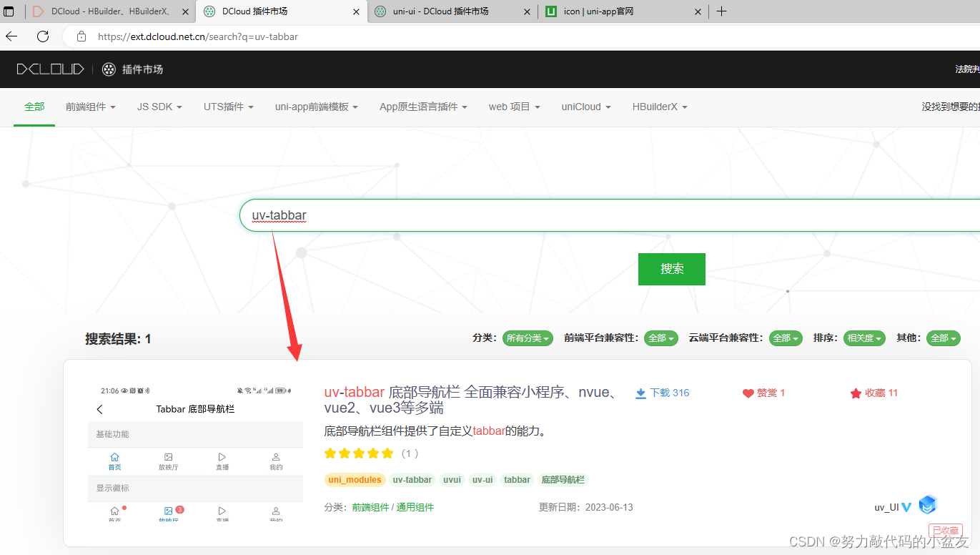Click the plugin description 底部导航栏组件 text

pos(435,431)
